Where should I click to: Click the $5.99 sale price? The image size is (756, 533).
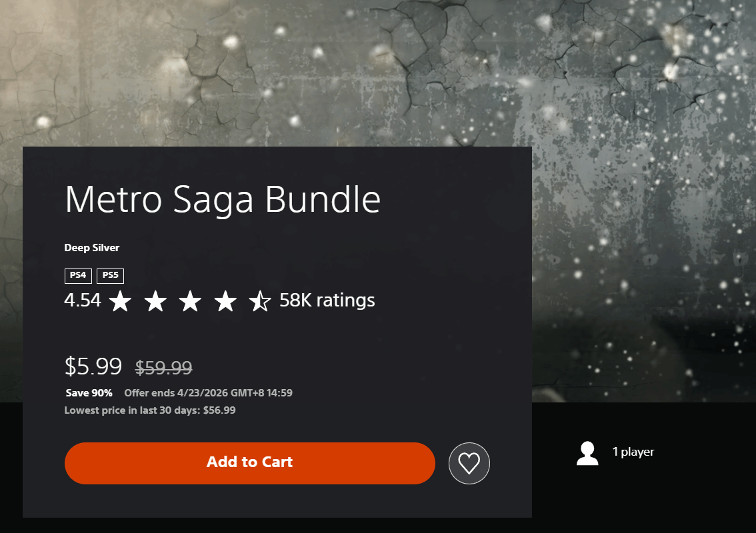coord(93,366)
